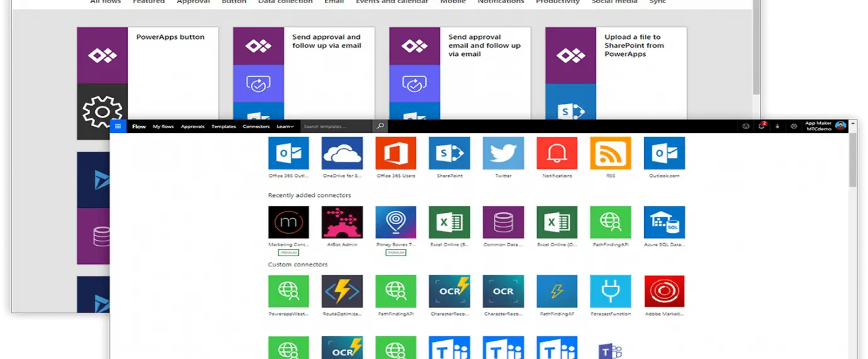This screenshot has width=868, height=359.
Task: Open the Approvals menu item
Action: point(192,127)
